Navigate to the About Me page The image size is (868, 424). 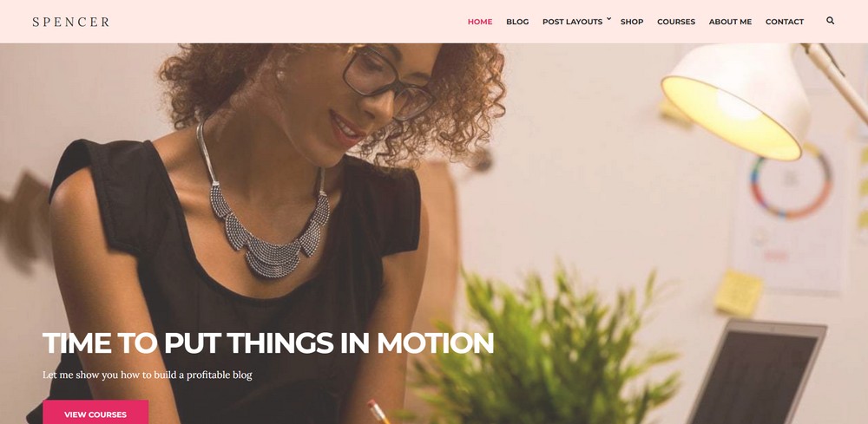[730, 22]
